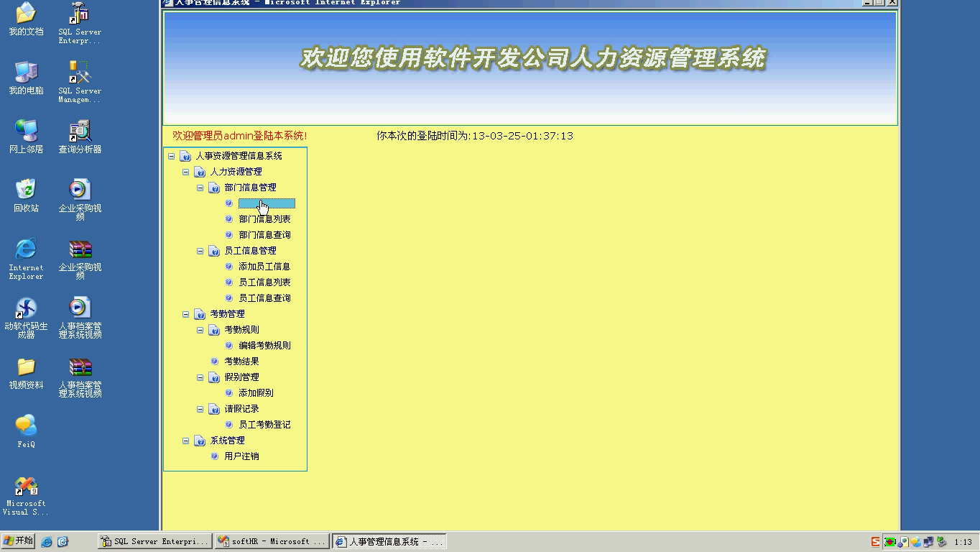Collapse the 系统管理 tree branch
This screenshot has height=552, width=980.
pos(186,441)
